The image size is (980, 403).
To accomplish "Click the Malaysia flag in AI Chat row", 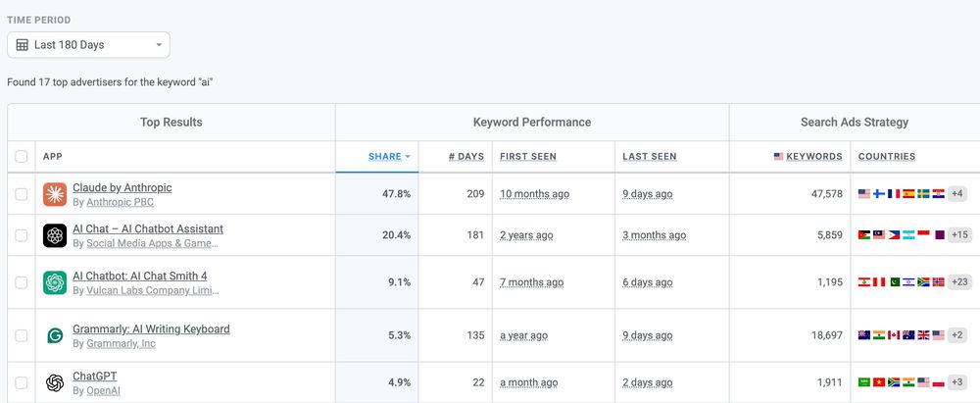I will point(879,235).
